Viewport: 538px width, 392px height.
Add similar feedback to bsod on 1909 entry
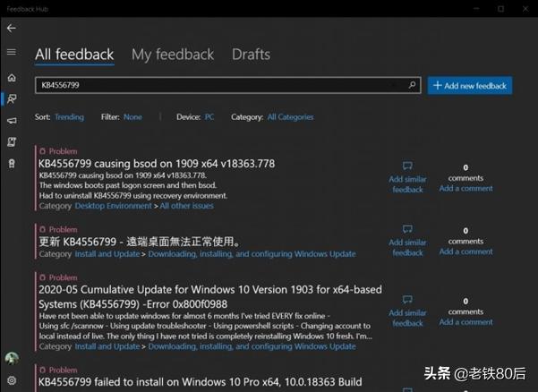point(407,184)
